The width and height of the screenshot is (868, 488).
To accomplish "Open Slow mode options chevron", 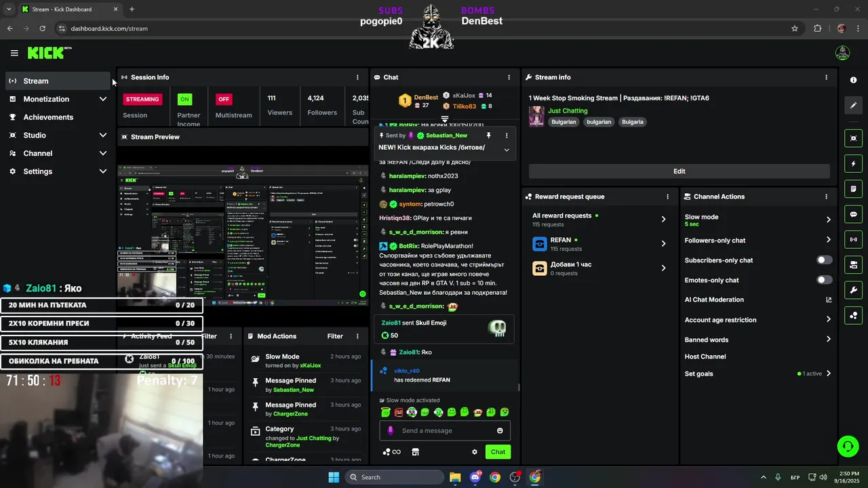I will click(x=829, y=220).
